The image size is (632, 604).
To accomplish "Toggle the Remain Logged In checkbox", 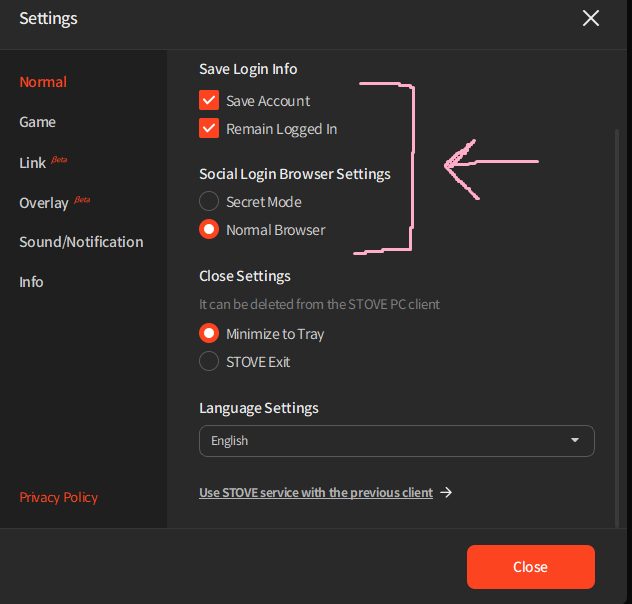I will point(209,129).
